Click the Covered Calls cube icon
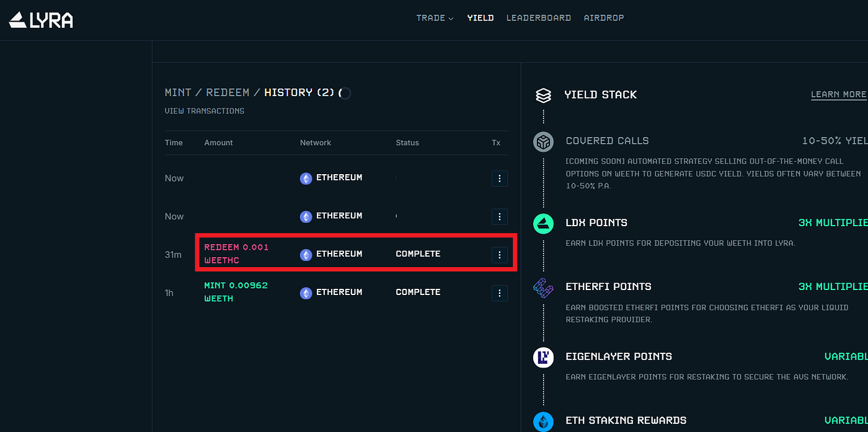Viewport: 868px width, 432px height. click(543, 142)
